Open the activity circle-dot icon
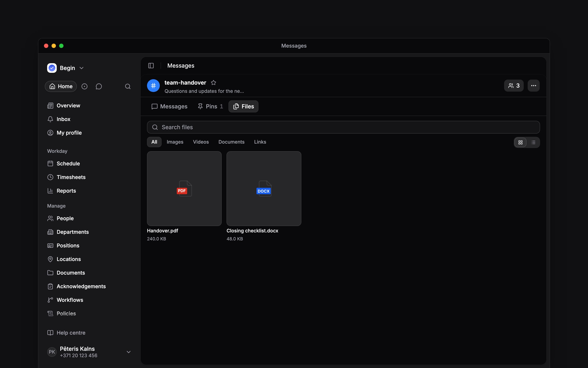This screenshot has width=588, height=368. (84, 86)
